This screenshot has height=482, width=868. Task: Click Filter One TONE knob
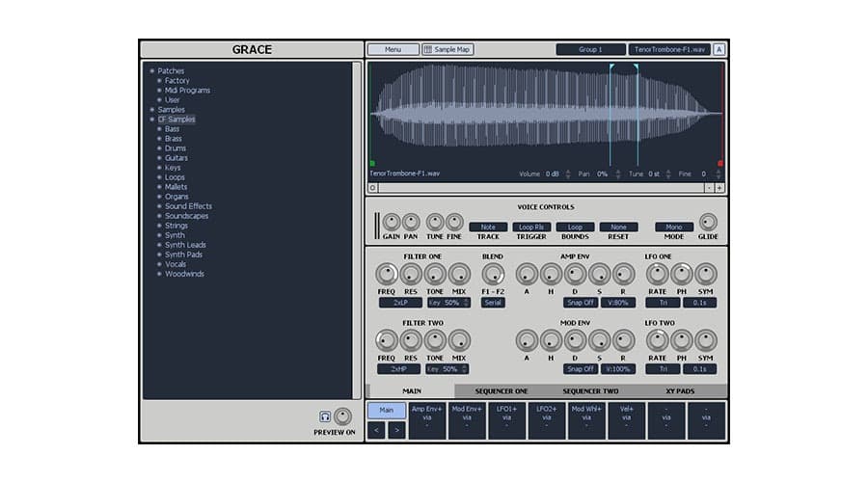pos(435,274)
